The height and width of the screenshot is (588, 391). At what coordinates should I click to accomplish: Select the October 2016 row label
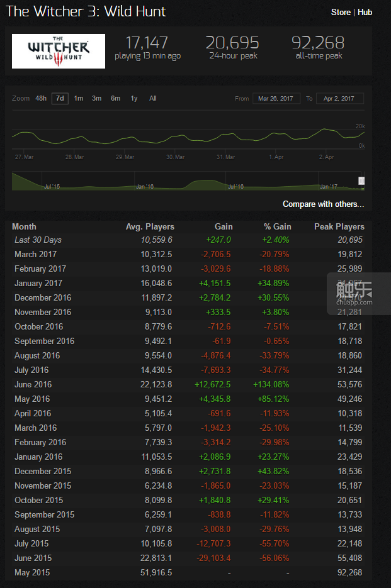[38, 326]
